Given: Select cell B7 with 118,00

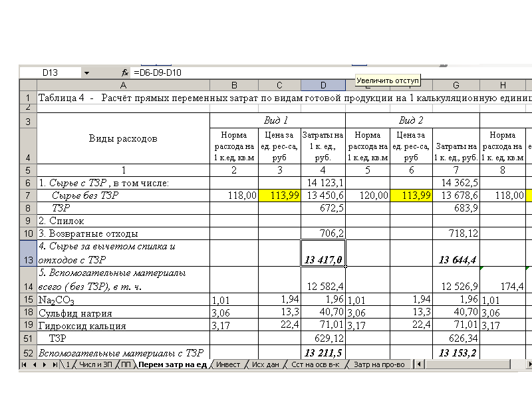Looking at the screenshot, I should point(234,196).
